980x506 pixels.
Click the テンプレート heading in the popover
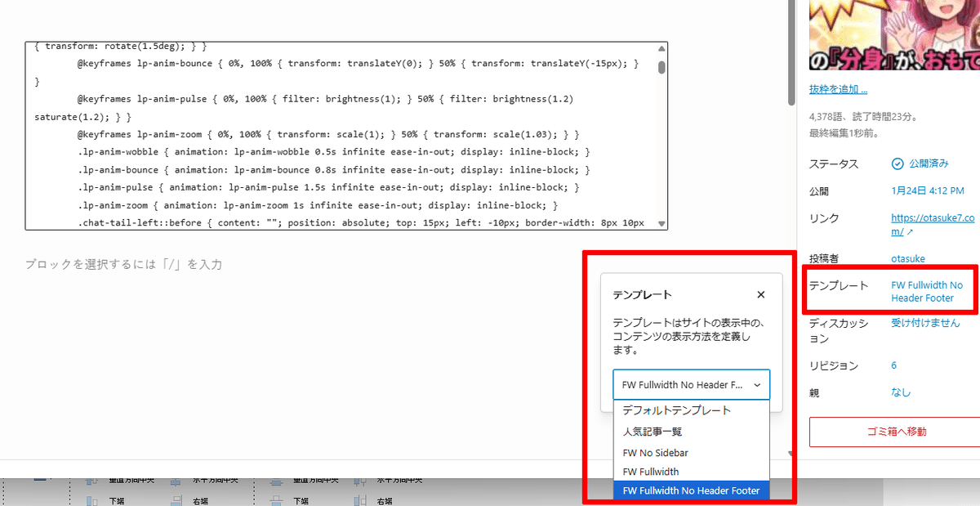(642, 295)
